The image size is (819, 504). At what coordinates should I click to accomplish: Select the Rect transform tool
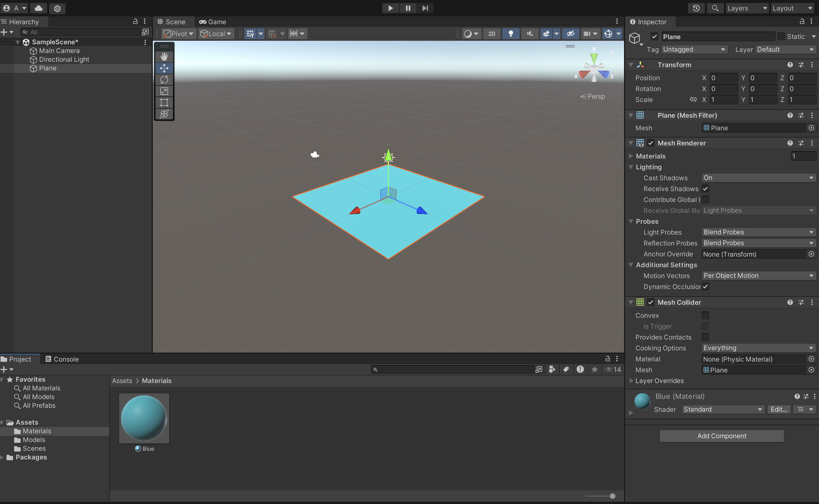164,102
